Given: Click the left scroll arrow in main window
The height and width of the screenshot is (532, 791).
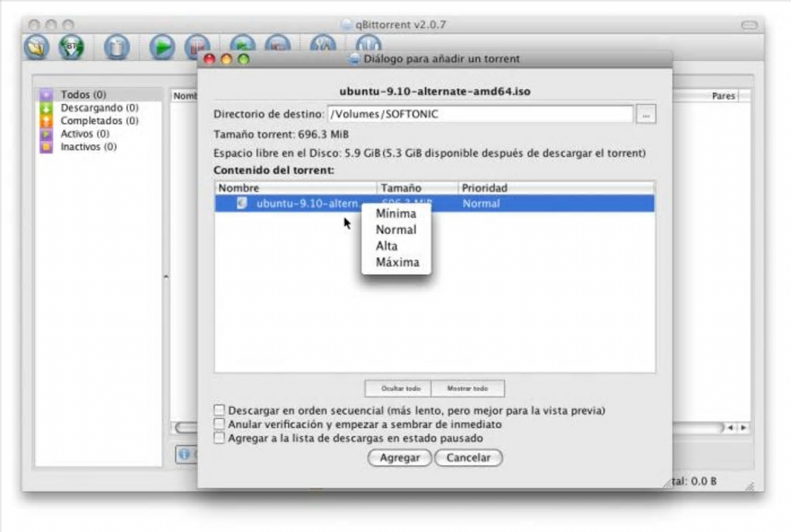Looking at the screenshot, I should pos(730,427).
